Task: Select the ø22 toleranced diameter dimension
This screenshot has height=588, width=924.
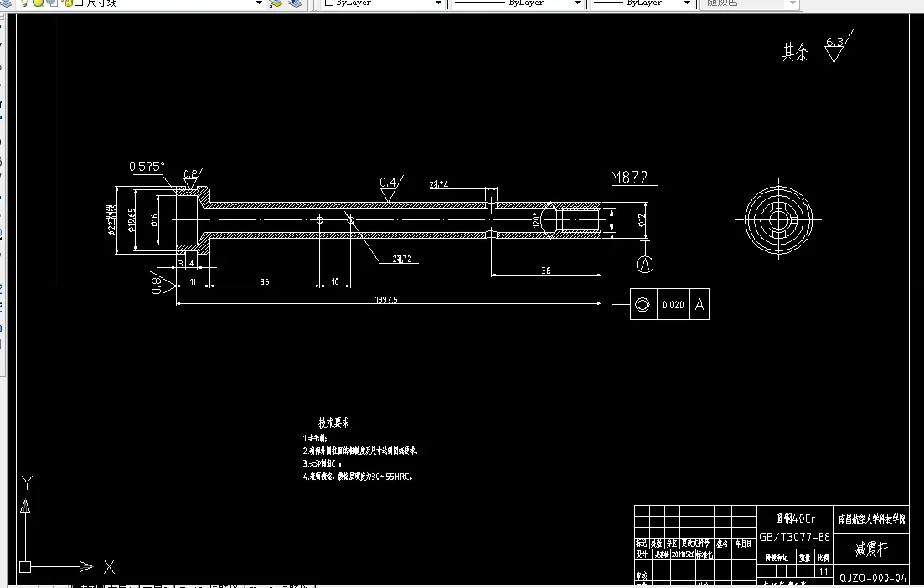Action: 111,220
